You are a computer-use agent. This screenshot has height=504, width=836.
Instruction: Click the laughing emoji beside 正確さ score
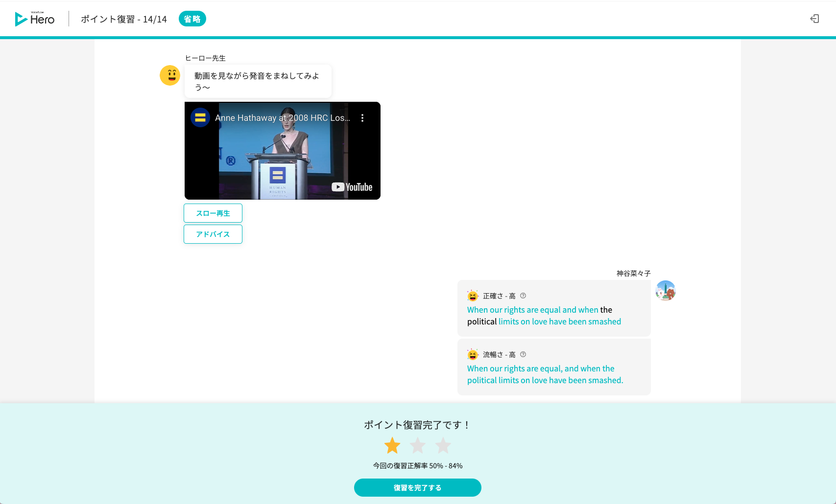click(x=472, y=296)
